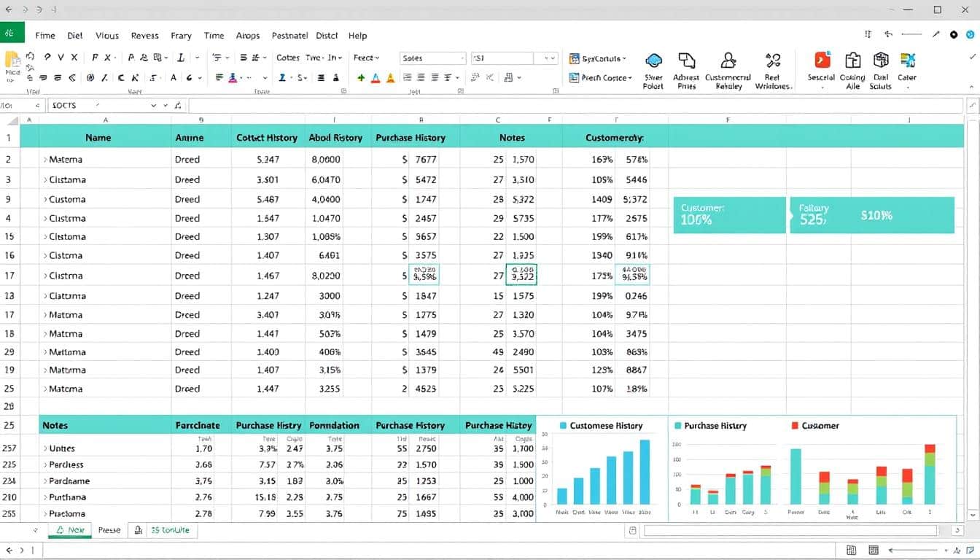This screenshot has height=560, width=980.
Task: Click the blue round account icon in the title bar
Action: [970, 34]
